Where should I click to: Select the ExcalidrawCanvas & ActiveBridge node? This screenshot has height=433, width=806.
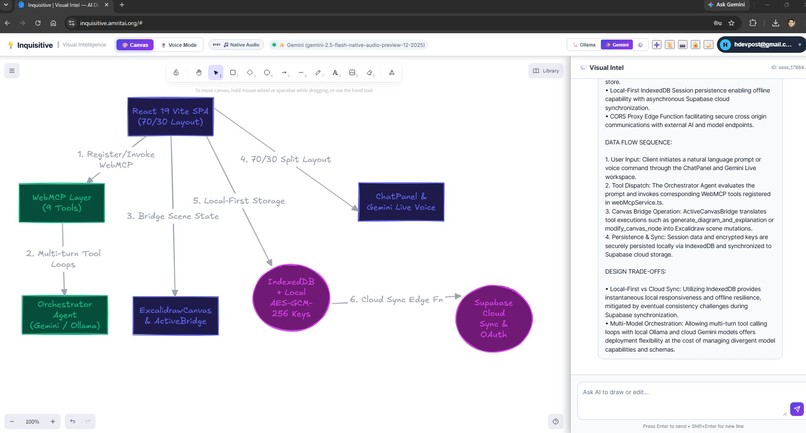(x=176, y=316)
